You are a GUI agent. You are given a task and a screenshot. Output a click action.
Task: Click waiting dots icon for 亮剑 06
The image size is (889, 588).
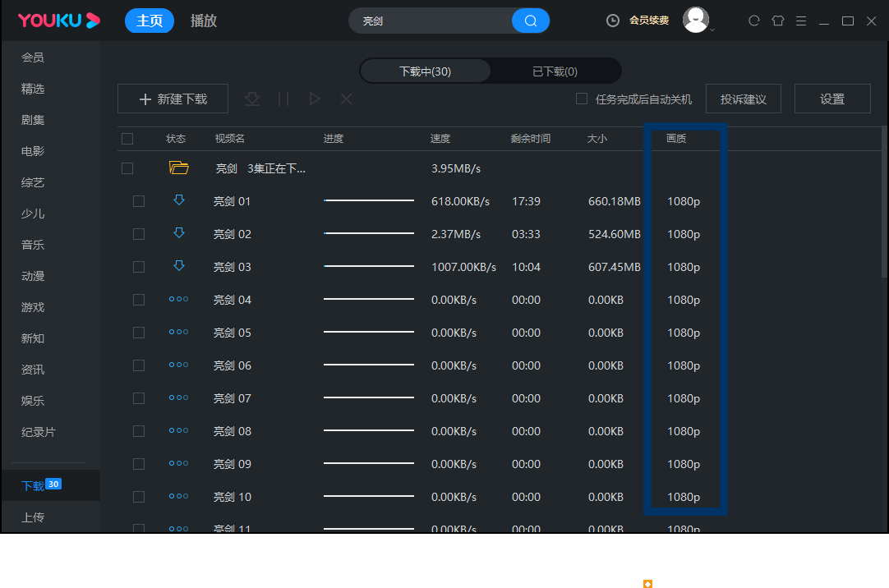click(178, 365)
